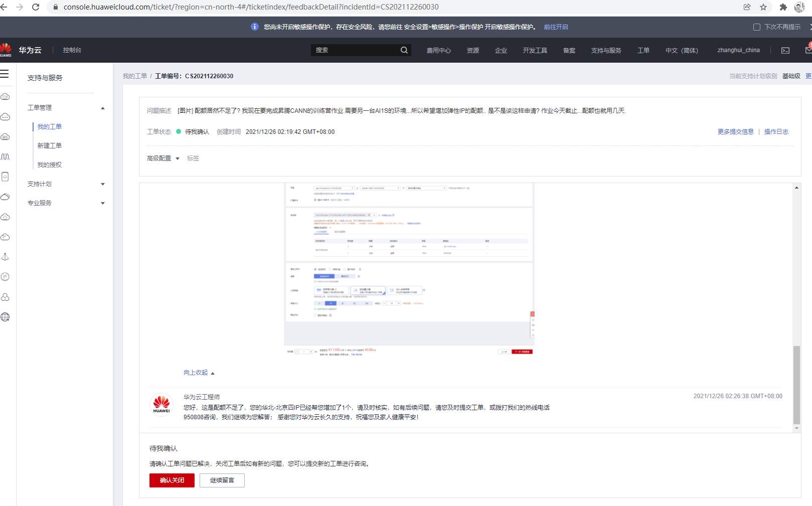
Task: Open the hamburger service list menu
Action: click(x=5, y=74)
